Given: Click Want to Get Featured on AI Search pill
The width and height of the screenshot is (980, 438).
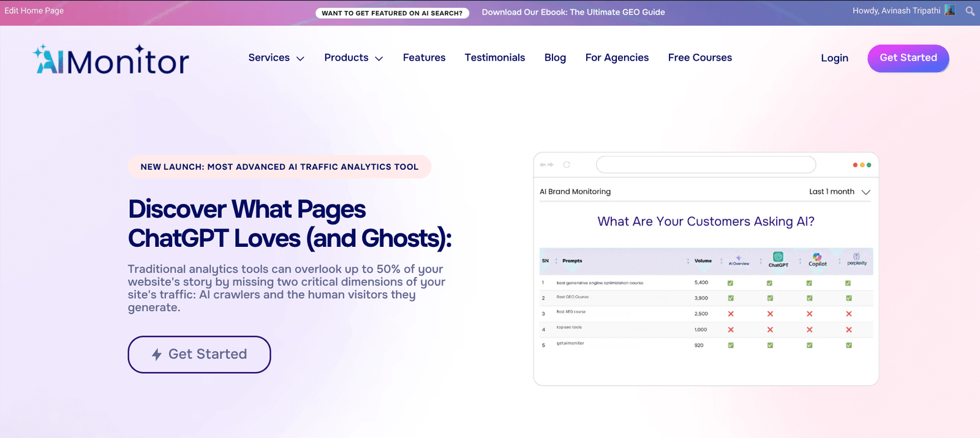Looking at the screenshot, I should [x=392, y=13].
